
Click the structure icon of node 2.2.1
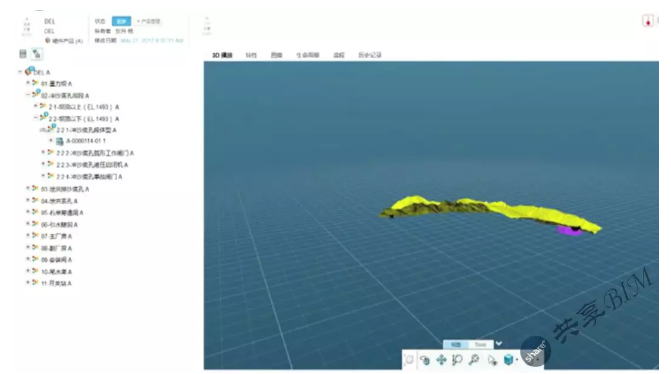click(52, 128)
